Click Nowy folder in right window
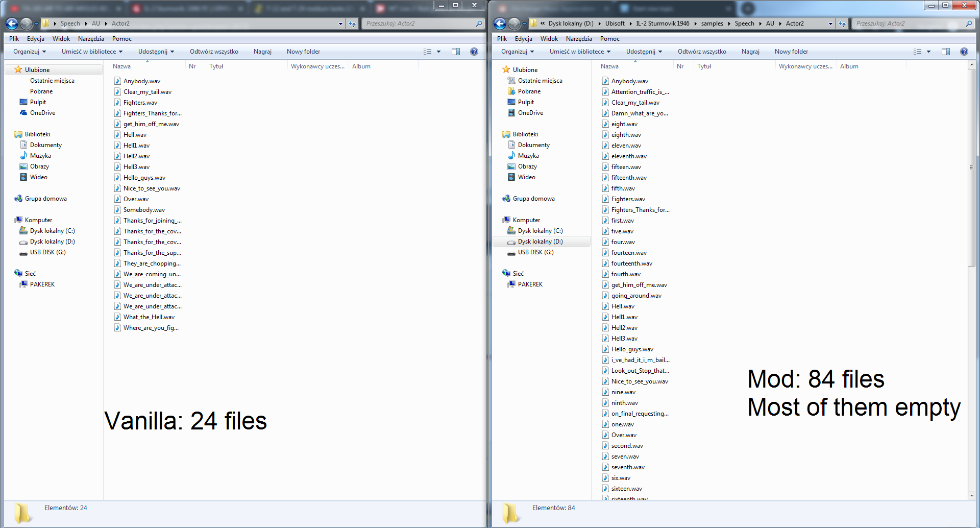The height and width of the screenshot is (528, 980). 791,52
